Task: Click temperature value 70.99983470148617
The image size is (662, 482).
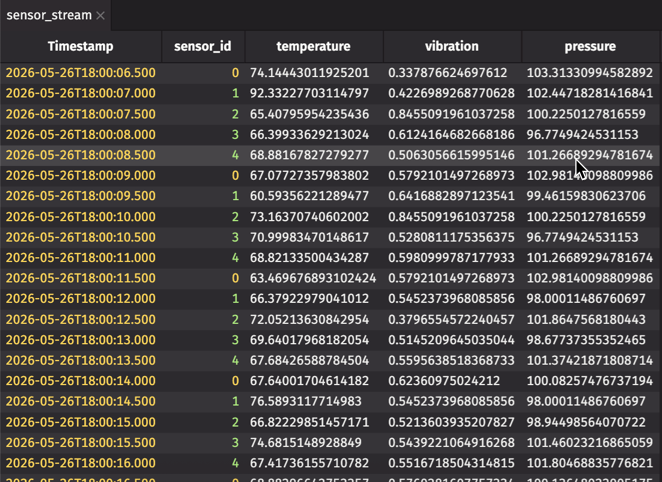Action: [x=309, y=237]
